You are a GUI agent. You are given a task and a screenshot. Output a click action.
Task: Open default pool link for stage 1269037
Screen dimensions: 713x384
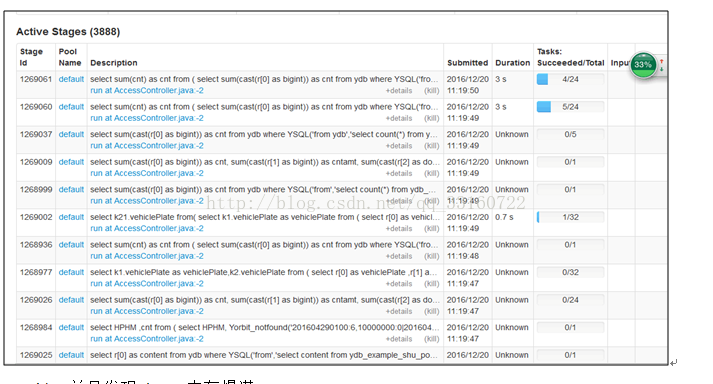(x=71, y=134)
